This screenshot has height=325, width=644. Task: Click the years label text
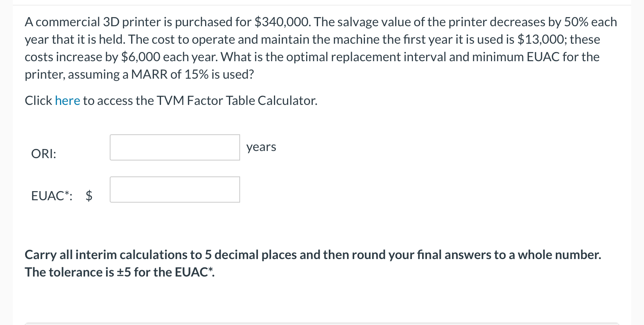point(261,147)
